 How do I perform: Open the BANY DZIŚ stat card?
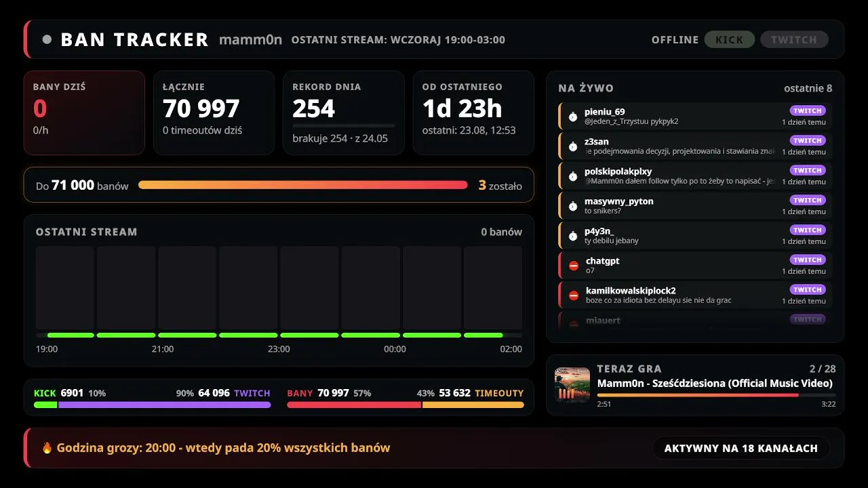(84, 113)
